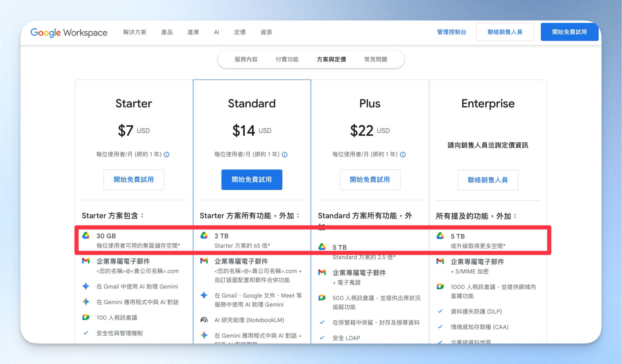622x364 pixels.
Task: Switch to the 付費功能 tab
Action: point(287,60)
